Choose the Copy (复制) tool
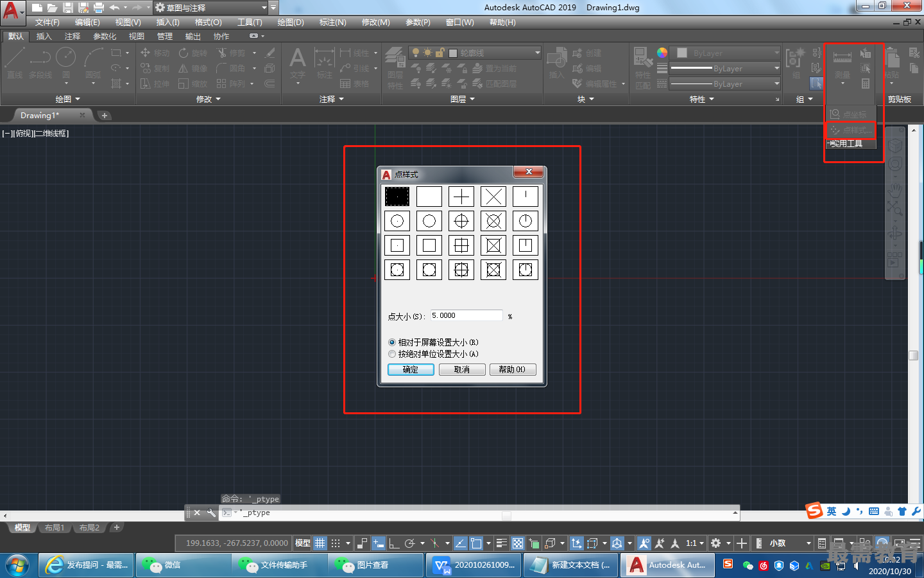Viewport: 924px width, 578px height. 155,68
